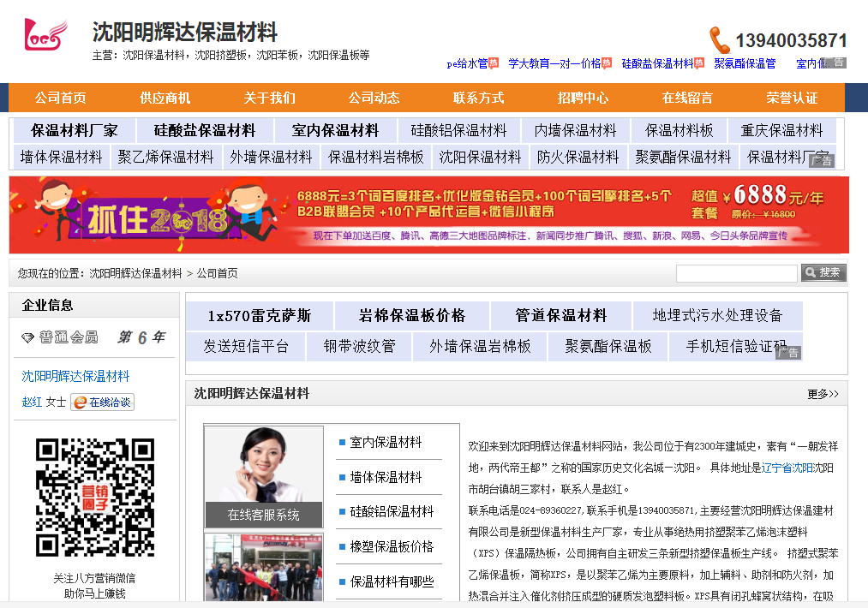
Task: Open the 室内保温材料 list link
Action: (386, 443)
